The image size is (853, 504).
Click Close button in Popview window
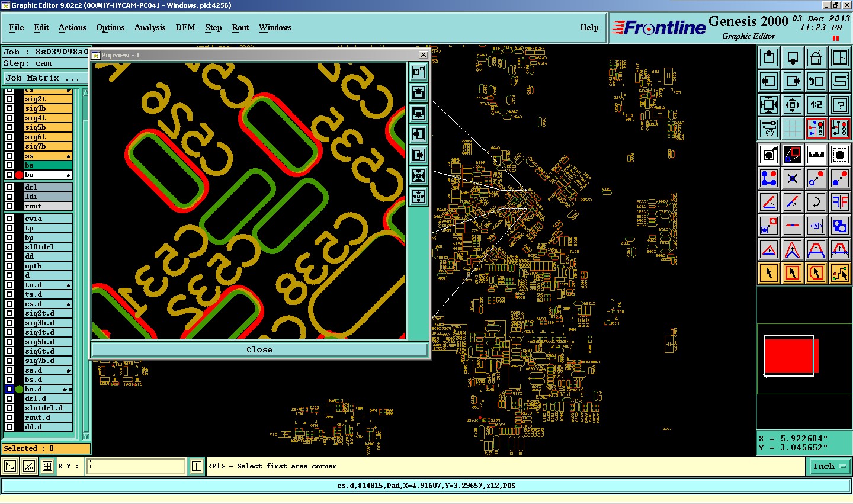(259, 349)
